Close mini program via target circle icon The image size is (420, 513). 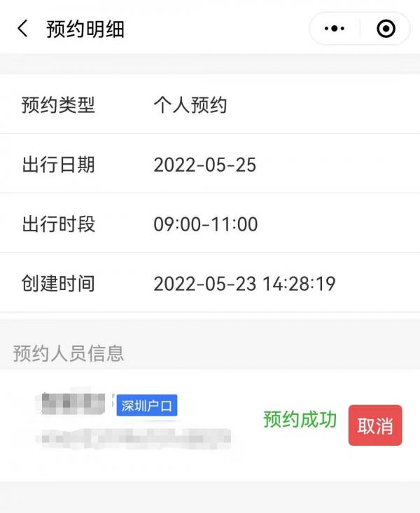(386, 29)
